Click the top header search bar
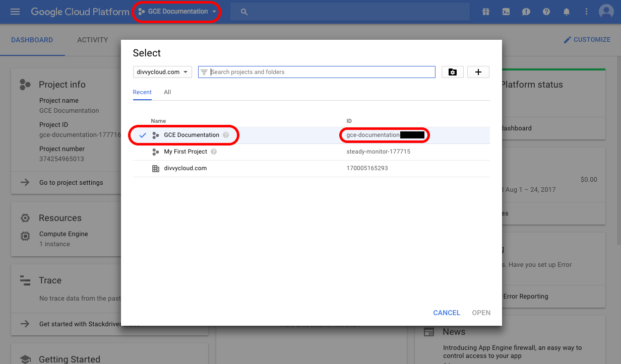621x364 pixels. coord(350,12)
